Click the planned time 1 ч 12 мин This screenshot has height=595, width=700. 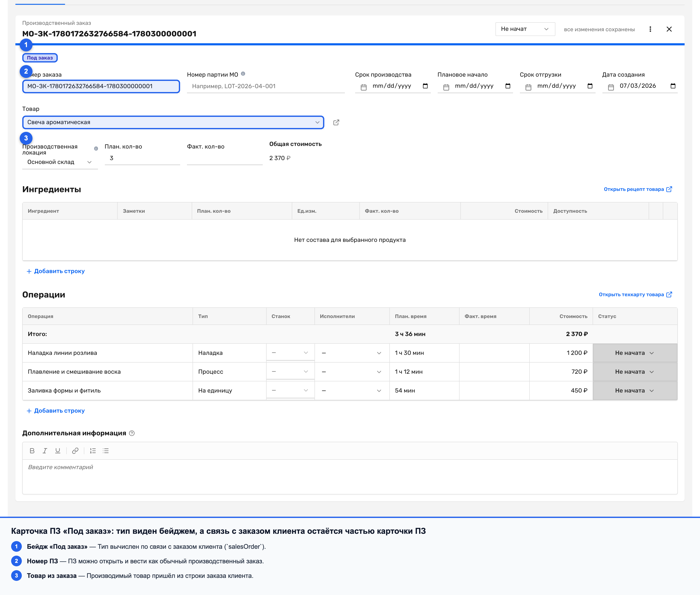pos(409,372)
